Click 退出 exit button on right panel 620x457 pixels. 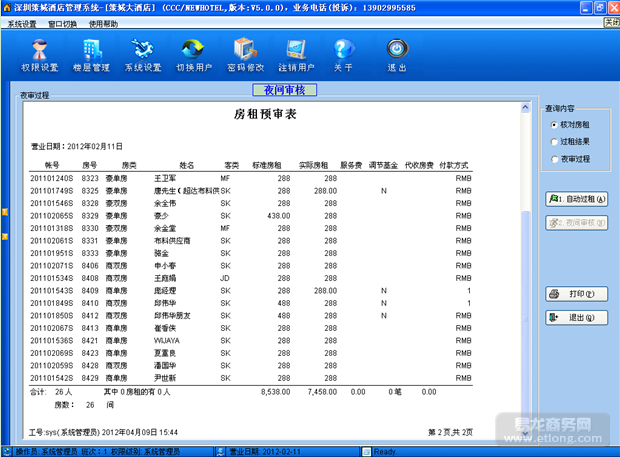pos(577,317)
